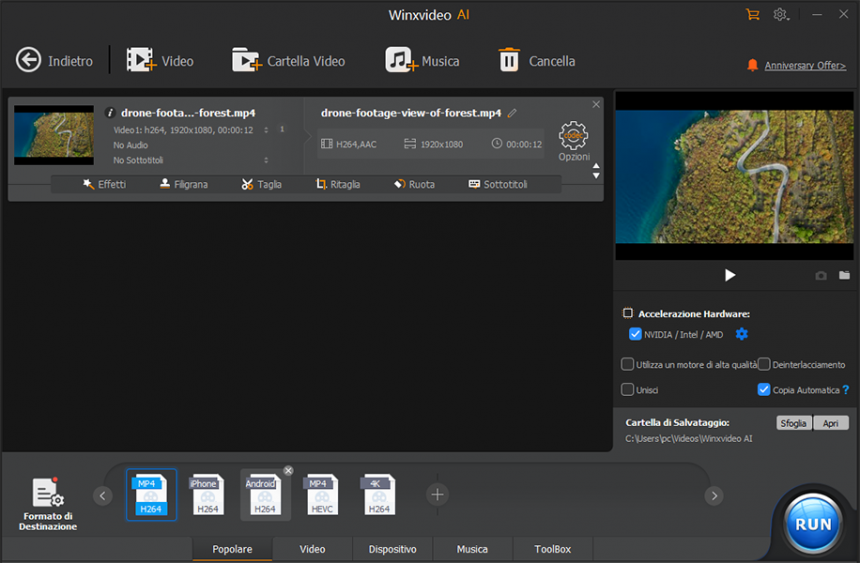Open Sottotitoli subtitle tool
Viewport: 860px width, 563px height.
[498, 184]
